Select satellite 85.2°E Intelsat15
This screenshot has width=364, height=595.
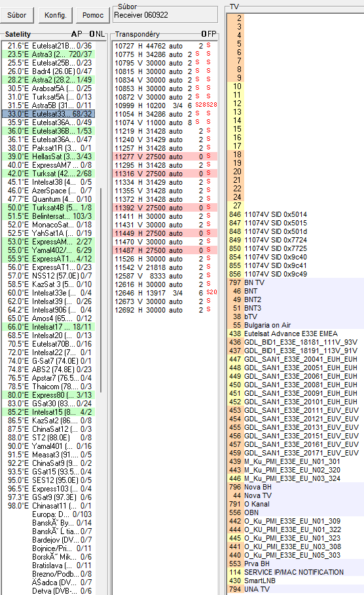click(x=49, y=412)
